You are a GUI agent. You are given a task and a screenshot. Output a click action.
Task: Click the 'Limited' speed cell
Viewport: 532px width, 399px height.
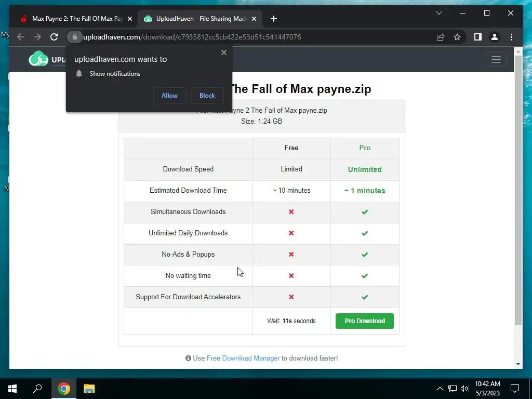(x=291, y=169)
